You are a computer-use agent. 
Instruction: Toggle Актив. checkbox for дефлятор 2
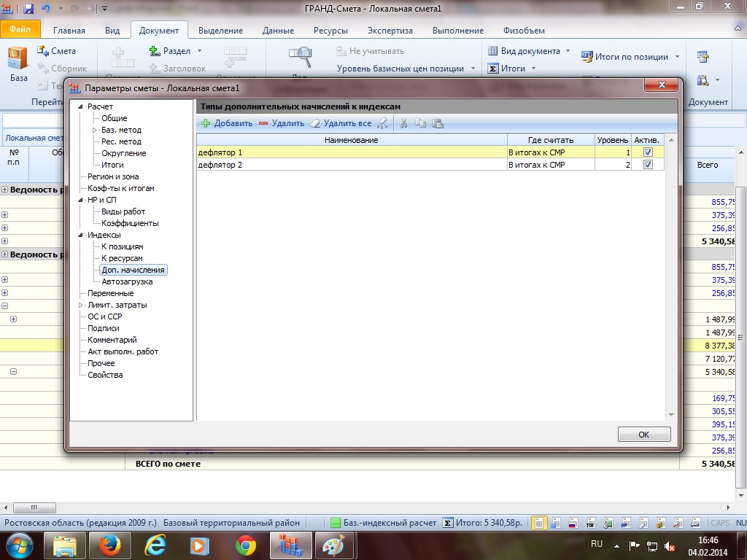coord(648,164)
